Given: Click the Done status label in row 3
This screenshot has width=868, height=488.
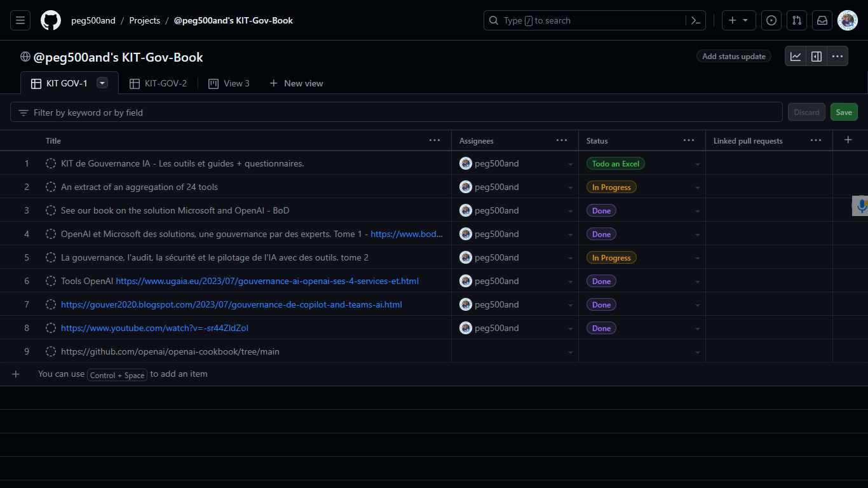Looking at the screenshot, I should [x=601, y=210].
